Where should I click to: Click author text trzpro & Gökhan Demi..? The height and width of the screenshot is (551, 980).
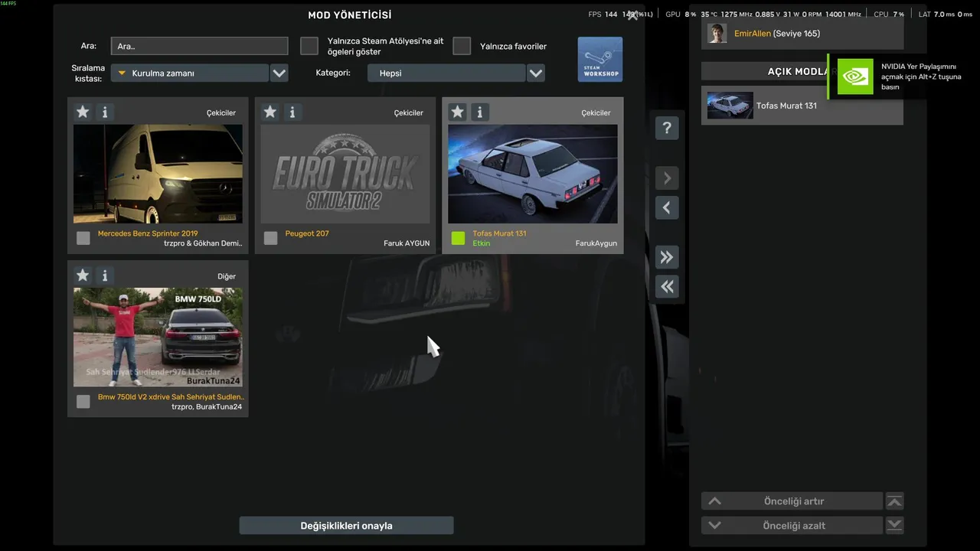coord(203,243)
